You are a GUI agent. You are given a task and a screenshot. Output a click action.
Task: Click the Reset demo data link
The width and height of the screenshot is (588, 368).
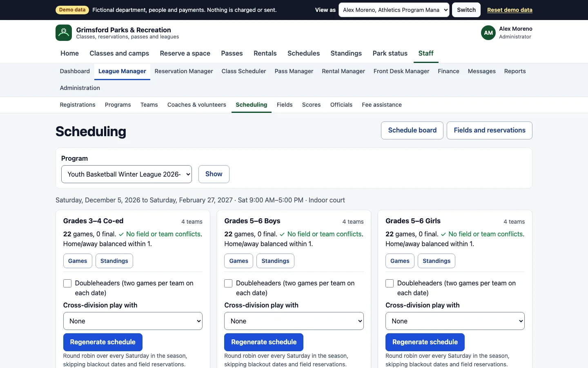click(x=510, y=10)
